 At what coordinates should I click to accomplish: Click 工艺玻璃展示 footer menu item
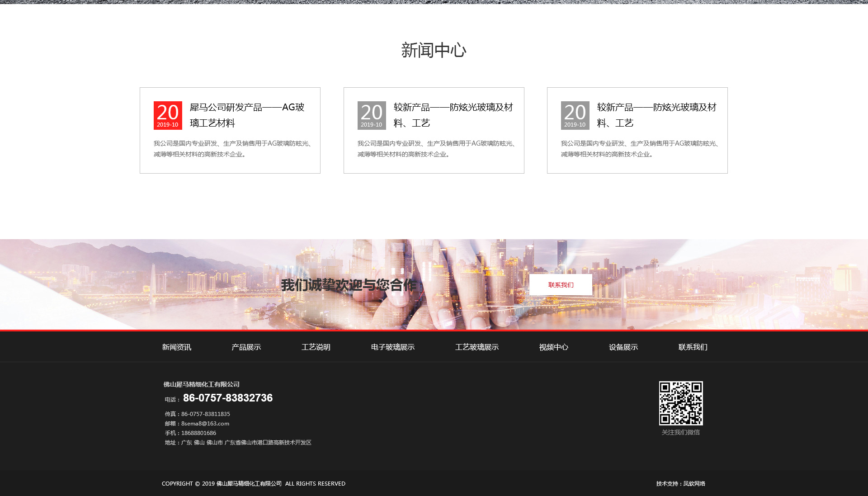(x=476, y=347)
